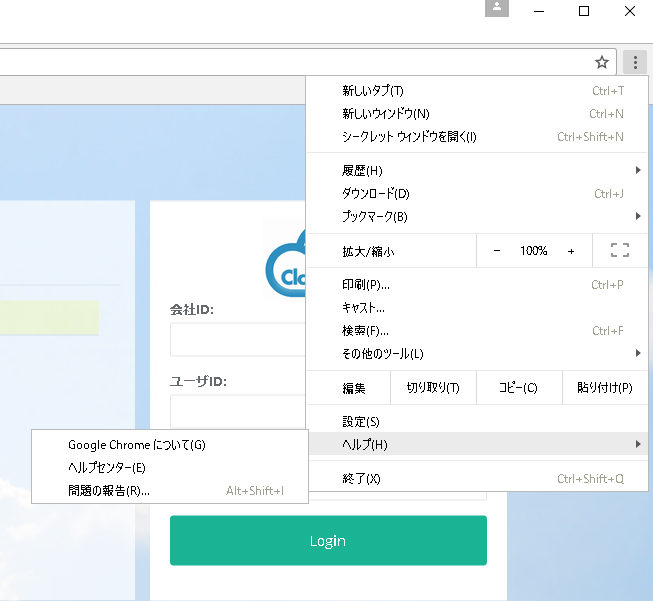Open ヘルプセンター(E) help center

pyautogui.click(x=107, y=468)
